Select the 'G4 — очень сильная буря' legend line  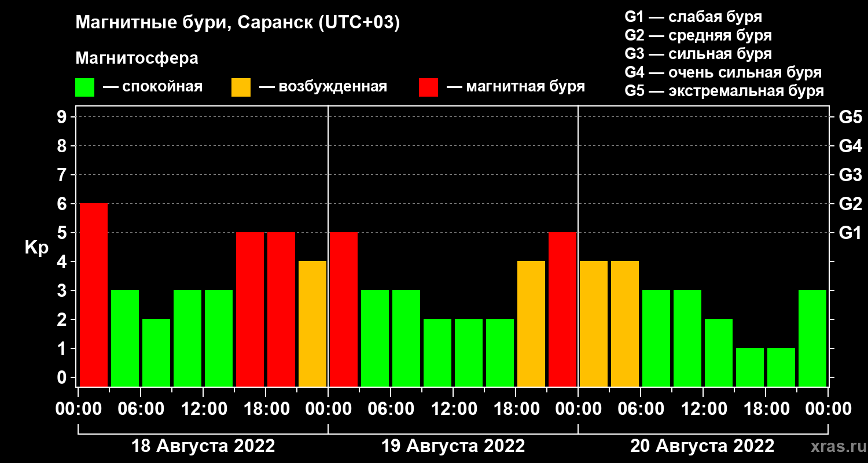[723, 73]
